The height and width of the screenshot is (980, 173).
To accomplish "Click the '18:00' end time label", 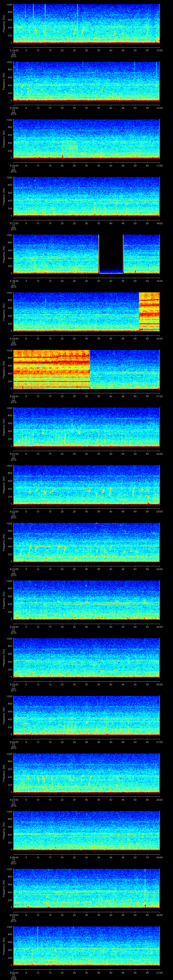I will [x=159, y=223].
